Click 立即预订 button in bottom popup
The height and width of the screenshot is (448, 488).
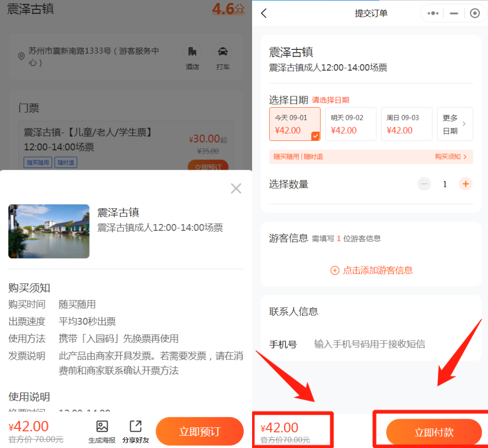point(200,431)
